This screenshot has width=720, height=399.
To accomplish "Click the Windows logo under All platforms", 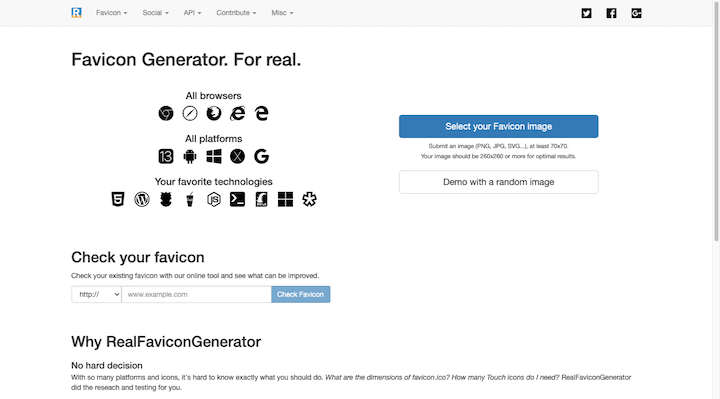I will [x=214, y=156].
